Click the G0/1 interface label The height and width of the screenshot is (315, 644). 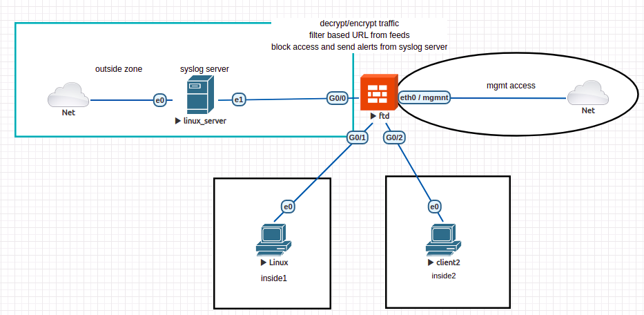coord(358,137)
